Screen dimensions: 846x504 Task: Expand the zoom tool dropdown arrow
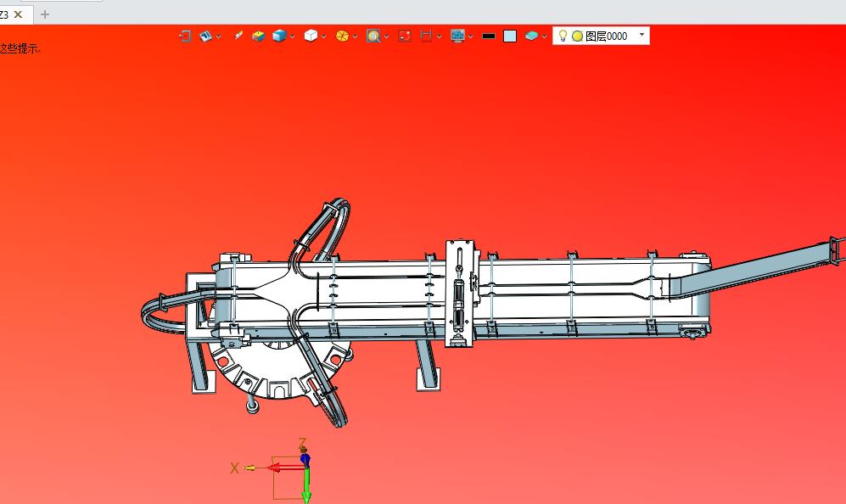[x=386, y=36]
